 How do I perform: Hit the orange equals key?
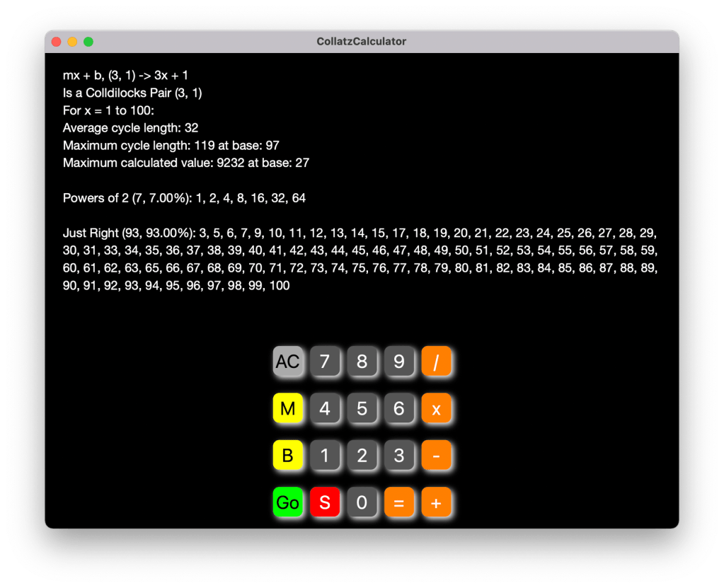[399, 503]
